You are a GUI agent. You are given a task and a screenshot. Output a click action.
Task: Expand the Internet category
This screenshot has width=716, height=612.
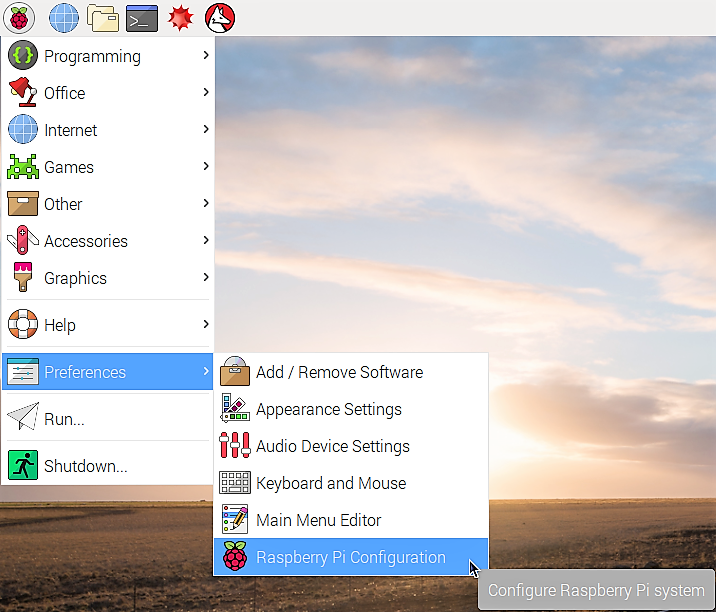pyautogui.click(x=108, y=130)
